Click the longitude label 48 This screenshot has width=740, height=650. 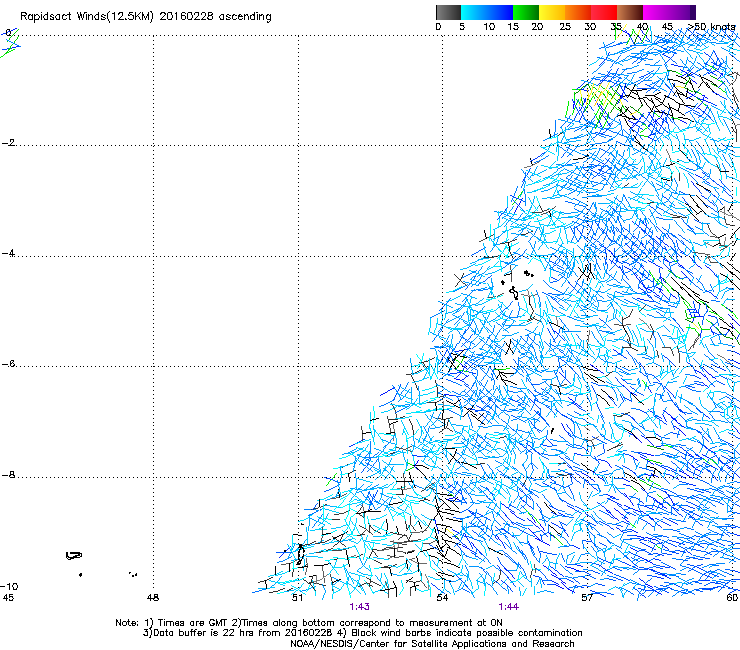tap(153, 598)
